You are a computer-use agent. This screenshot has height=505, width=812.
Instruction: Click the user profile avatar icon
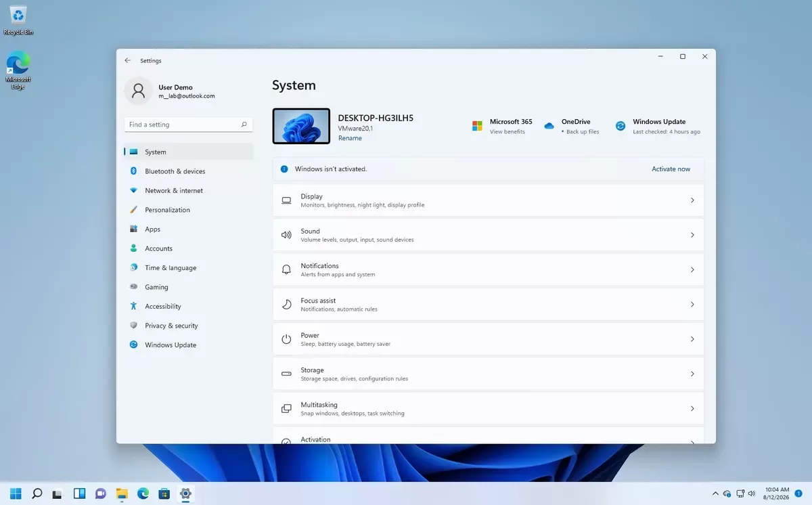(x=138, y=91)
